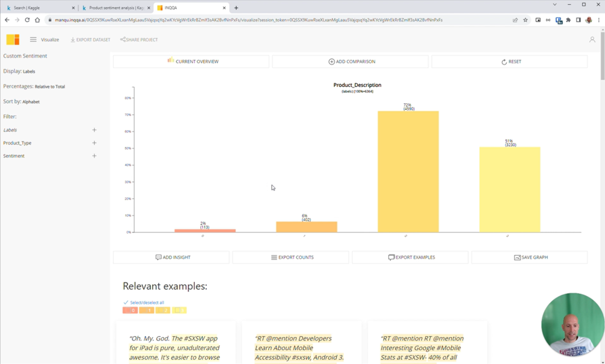The width and height of the screenshot is (605, 364).
Task: Toggle the label 0 example filter chip
Action: 130,310
